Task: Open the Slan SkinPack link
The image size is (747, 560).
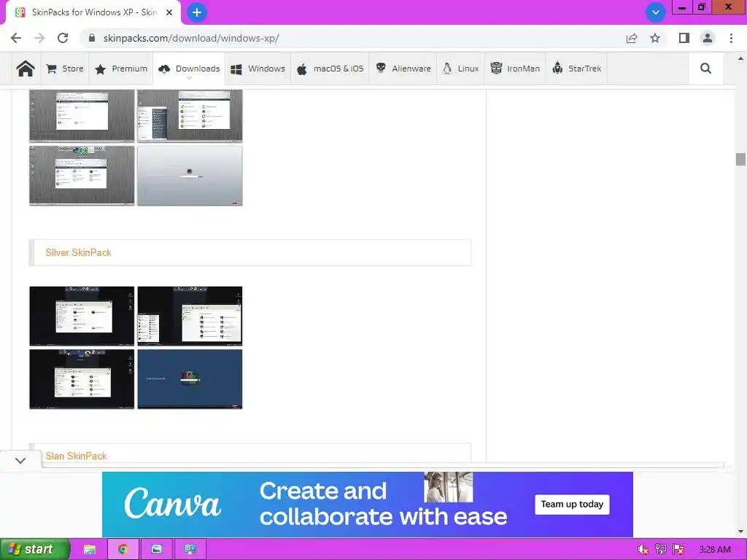Action: pyautogui.click(x=76, y=456)
